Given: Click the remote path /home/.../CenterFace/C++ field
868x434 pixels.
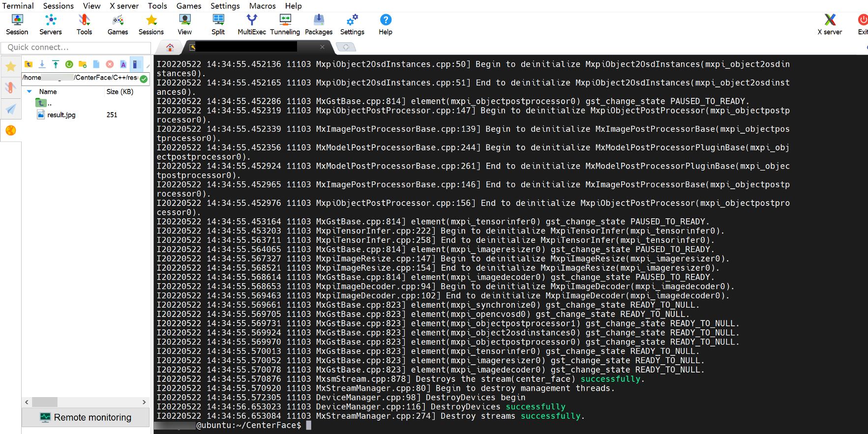Looking at the screenshot, I should point(81,78).
